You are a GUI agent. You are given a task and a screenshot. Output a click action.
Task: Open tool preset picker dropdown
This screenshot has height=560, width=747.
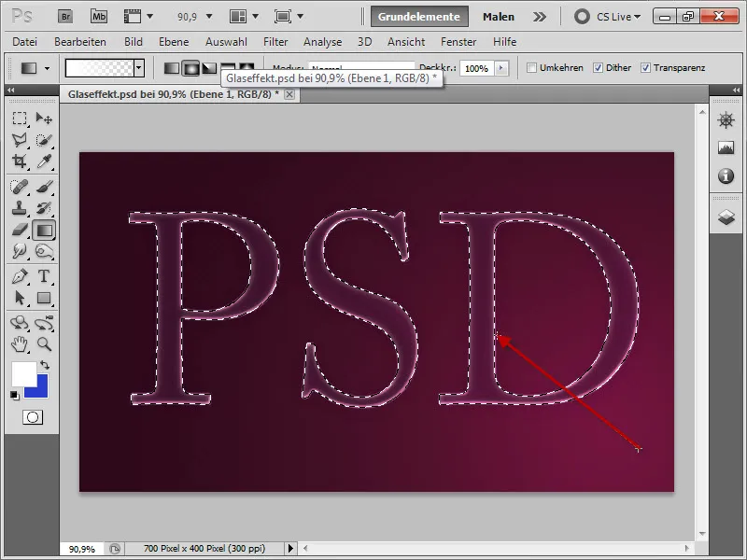[x=47, y=68]
